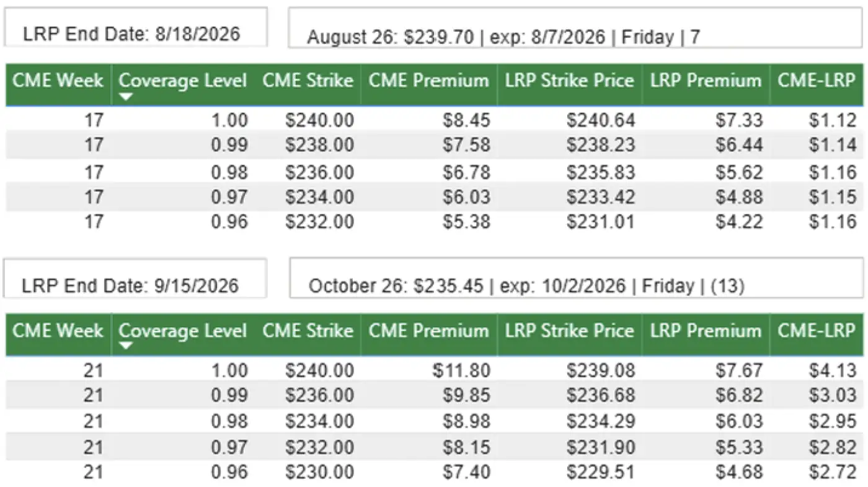Click sort arrow under Coverage Level in August table
Viewport: 868px width, 487px height.
pos(126,97)
